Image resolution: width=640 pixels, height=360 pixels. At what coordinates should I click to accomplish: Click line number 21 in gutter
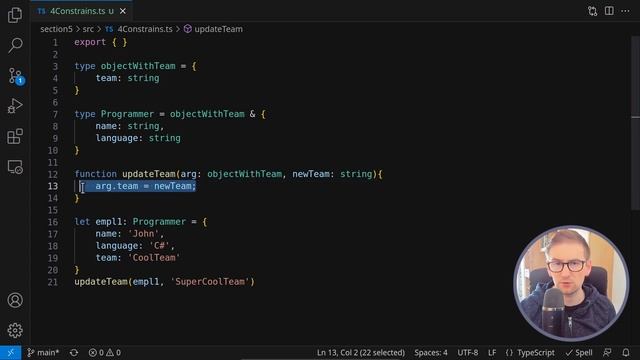pyautogui.click(x=53, y=282)
